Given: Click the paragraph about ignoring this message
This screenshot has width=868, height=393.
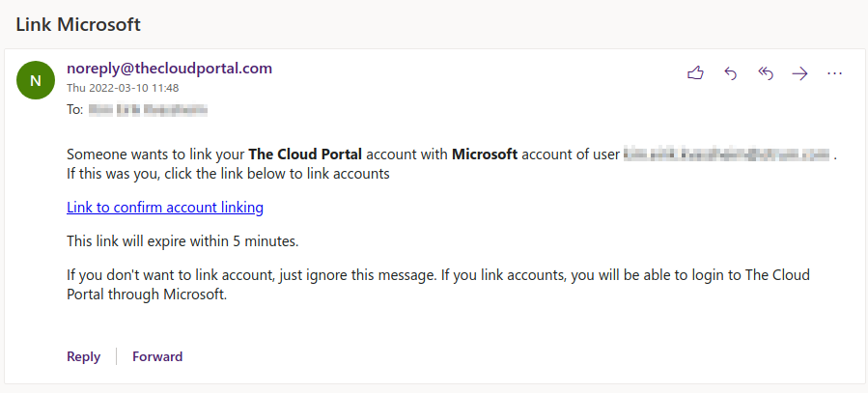Looking at the screenshot, I should (x=438, y=285).
